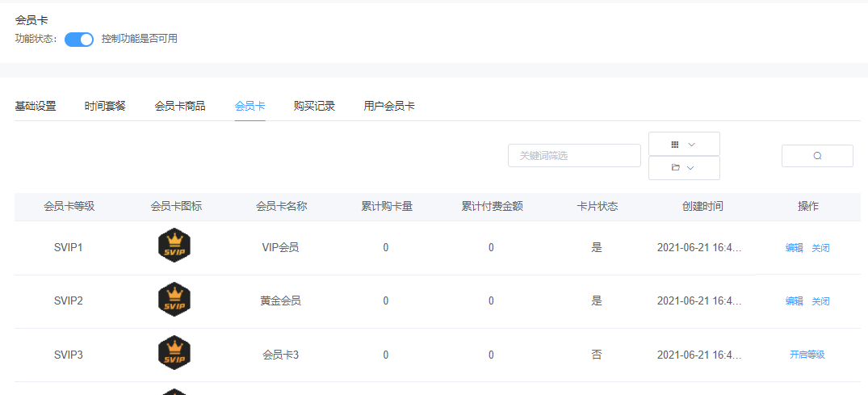868x395 pixels.
Task: Click the 黄金会员 name cell
Action: click(281, 300)
